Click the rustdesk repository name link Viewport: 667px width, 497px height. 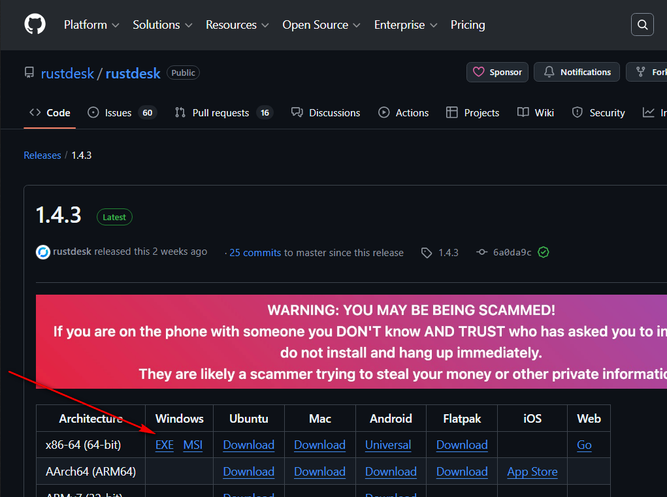click(133, 74)
